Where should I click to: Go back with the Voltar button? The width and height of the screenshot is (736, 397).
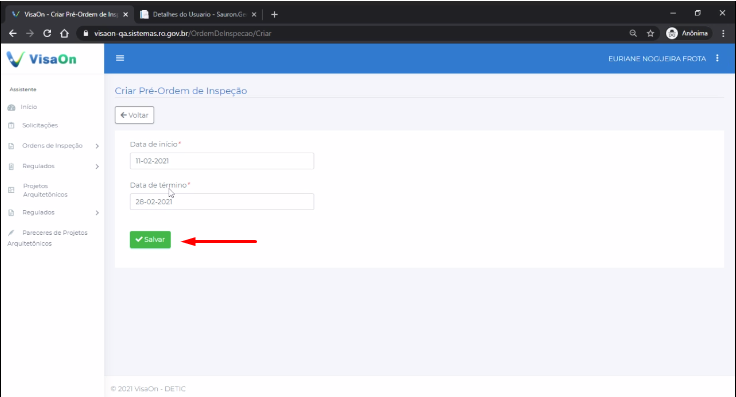(x=134, y=115)
